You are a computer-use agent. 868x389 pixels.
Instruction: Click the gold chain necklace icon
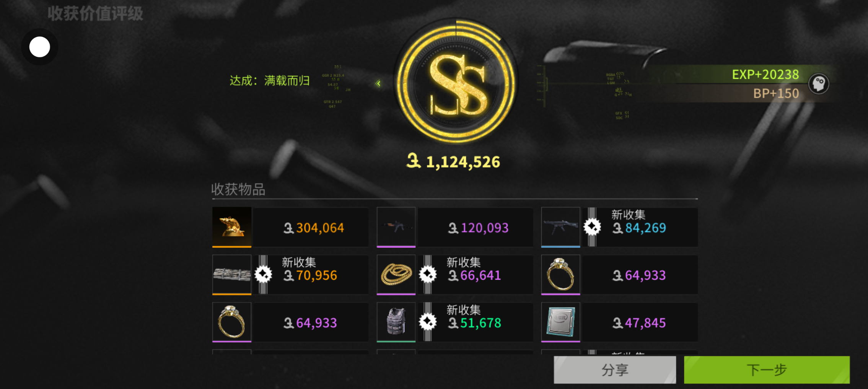pos(396,274)
